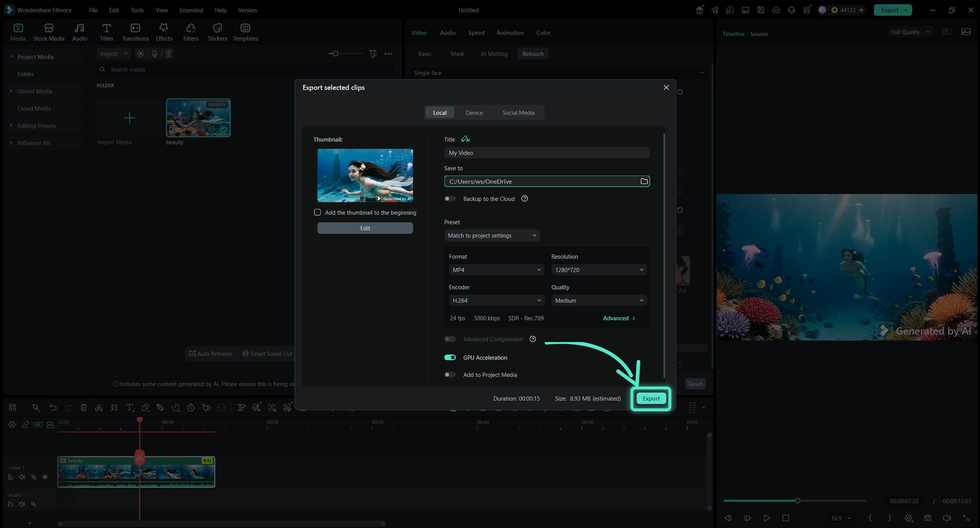Open the Effects panel
The image size is (980, 528).
pos(164,32)
